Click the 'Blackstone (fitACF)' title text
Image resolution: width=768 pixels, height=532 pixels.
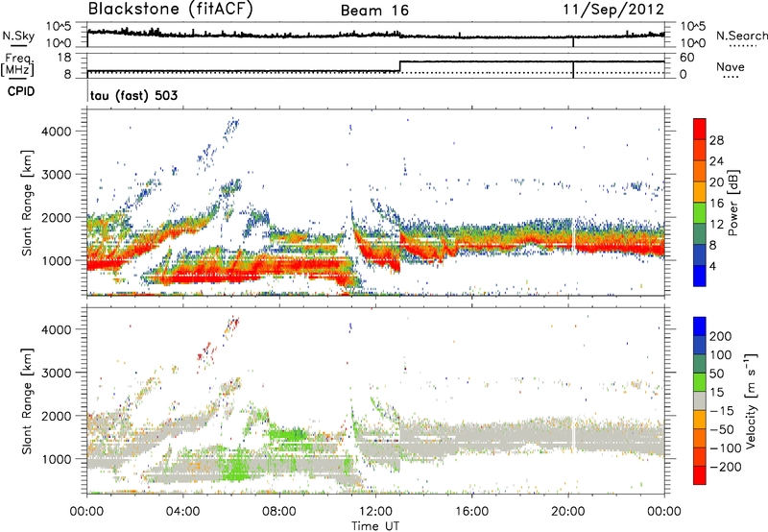pos(171,10)
